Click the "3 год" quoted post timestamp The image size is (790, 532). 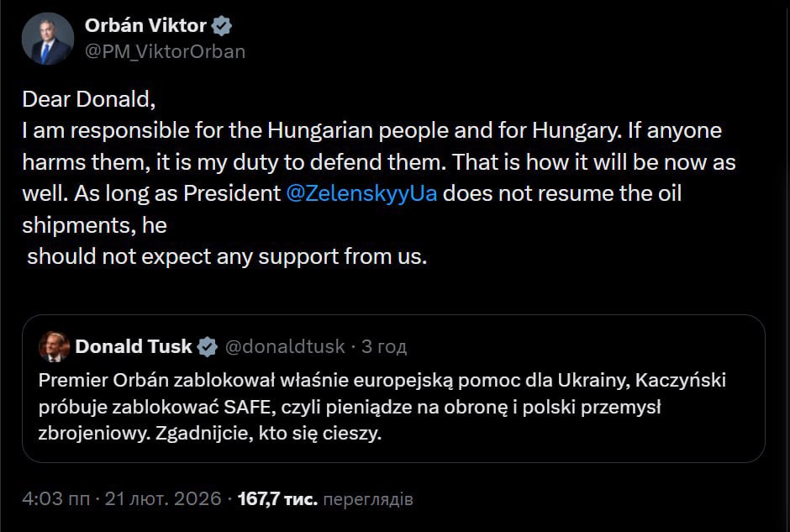tap(384, 346)
